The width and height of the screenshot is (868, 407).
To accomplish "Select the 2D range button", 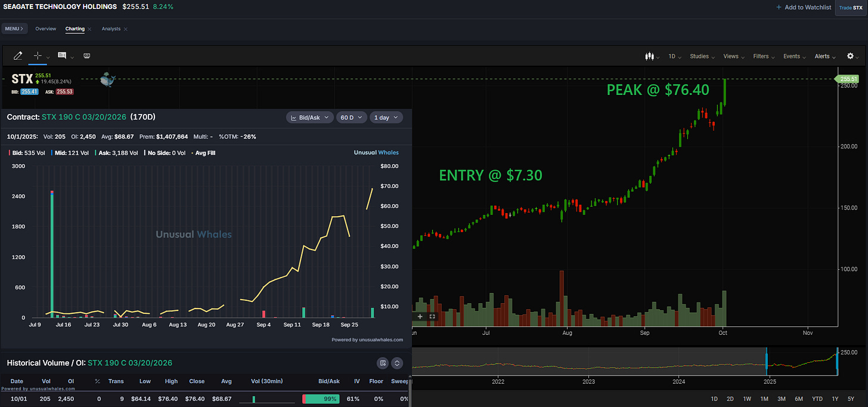I will click(x=730, y=399).
